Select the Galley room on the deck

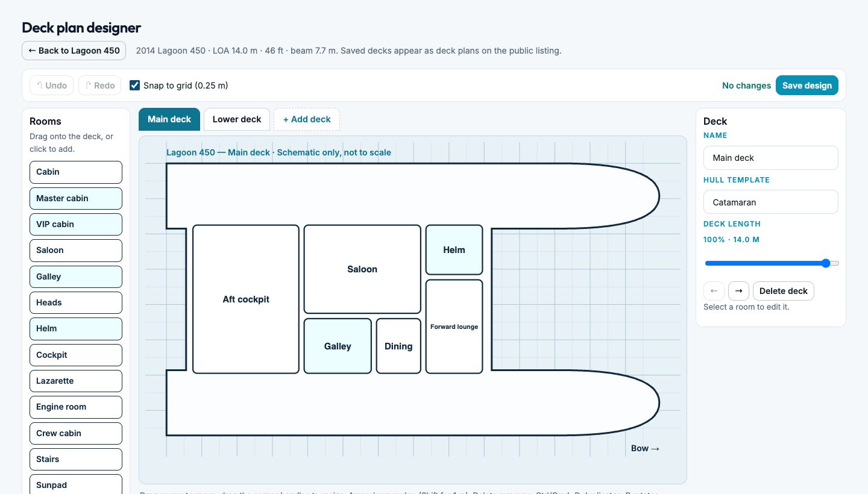pyautogui.click(x=338, y=346)
